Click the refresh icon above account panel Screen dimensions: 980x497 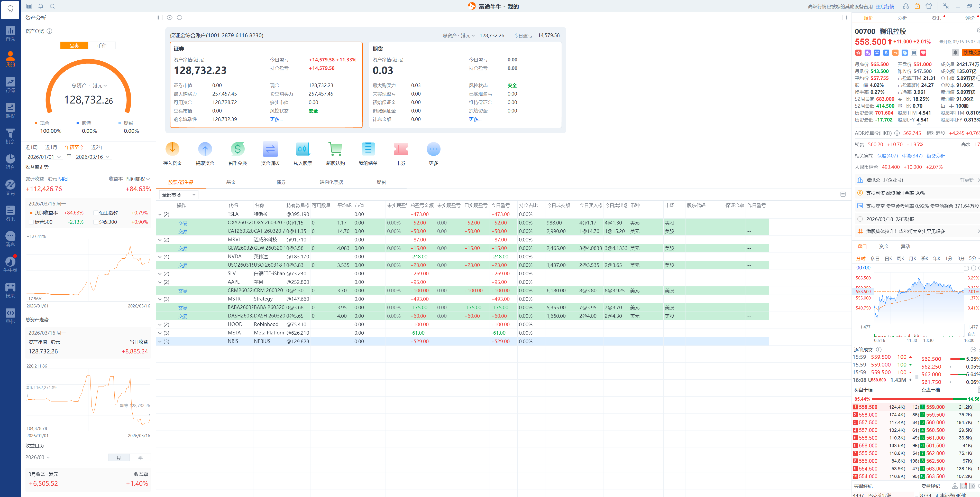(180, 17)
